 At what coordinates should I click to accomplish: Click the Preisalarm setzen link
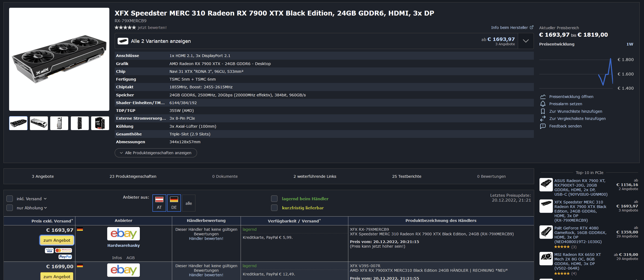click(566, 104)
